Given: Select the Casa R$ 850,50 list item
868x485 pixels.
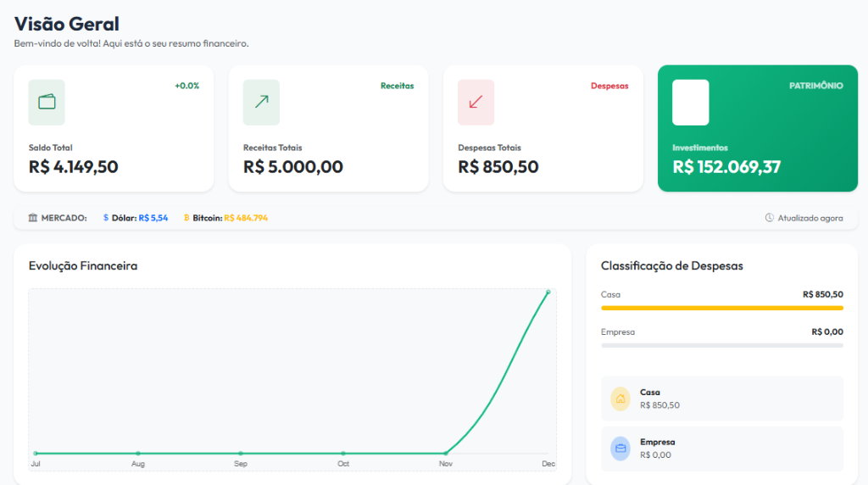Looking at the screenshot, I should [722, 399].
